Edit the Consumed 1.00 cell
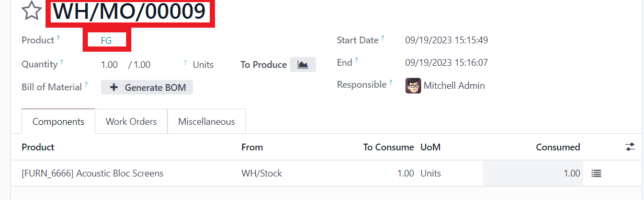The height and width of the screenshot is (200, 644). coord(533,173)
